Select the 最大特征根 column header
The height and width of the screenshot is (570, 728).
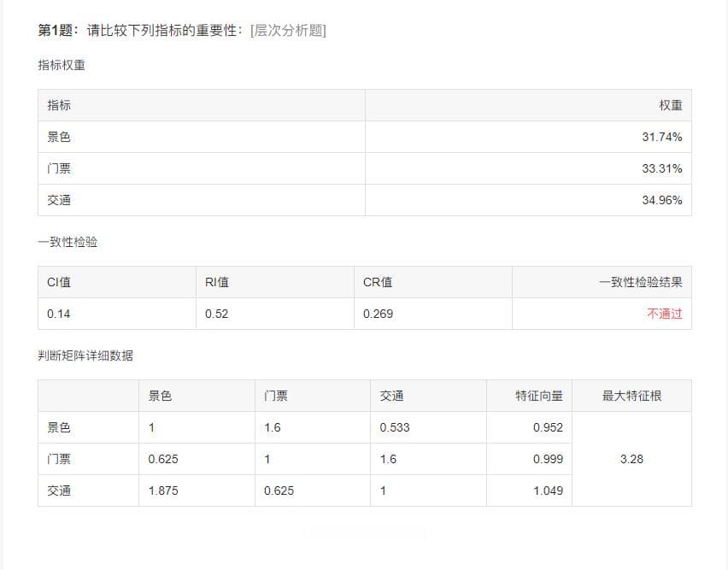tap(631, 396)
